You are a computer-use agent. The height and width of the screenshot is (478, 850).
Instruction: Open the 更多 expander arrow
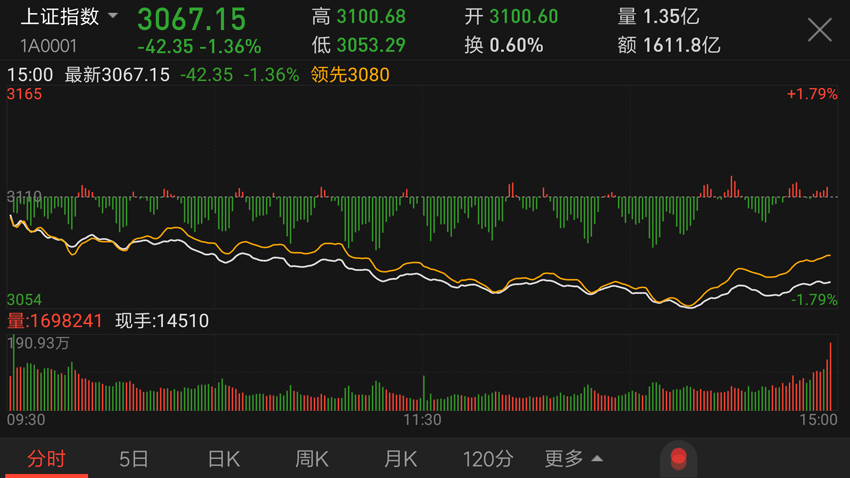tap(597, 459)
